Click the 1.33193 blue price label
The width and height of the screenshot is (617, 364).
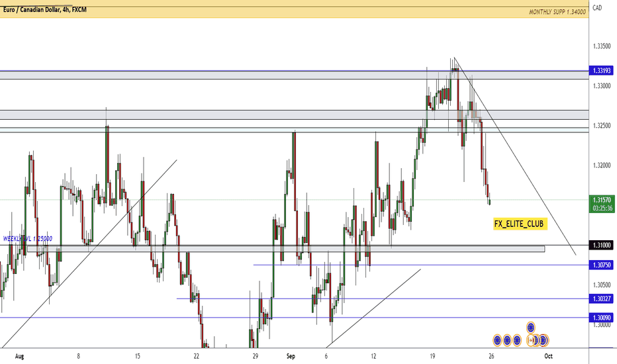click(602, 71)
